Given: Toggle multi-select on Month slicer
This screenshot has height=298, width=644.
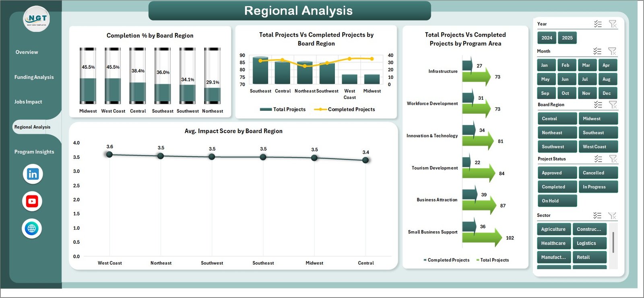Looking at the screenshot, I should [597, 51].
